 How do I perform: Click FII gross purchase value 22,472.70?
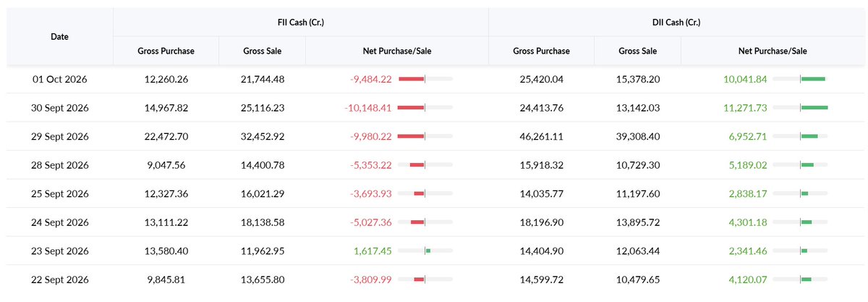[166, 137]
